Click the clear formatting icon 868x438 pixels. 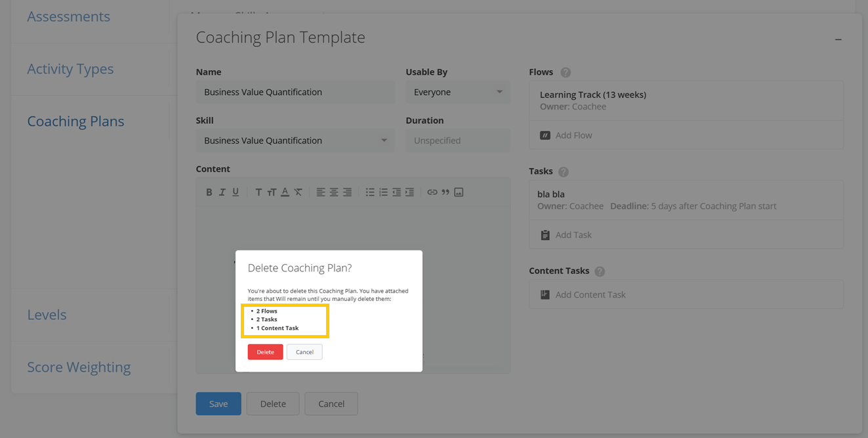tap(298, 192)
